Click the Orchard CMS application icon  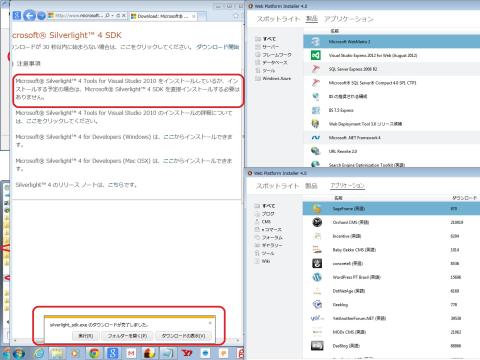pos(317,222)
